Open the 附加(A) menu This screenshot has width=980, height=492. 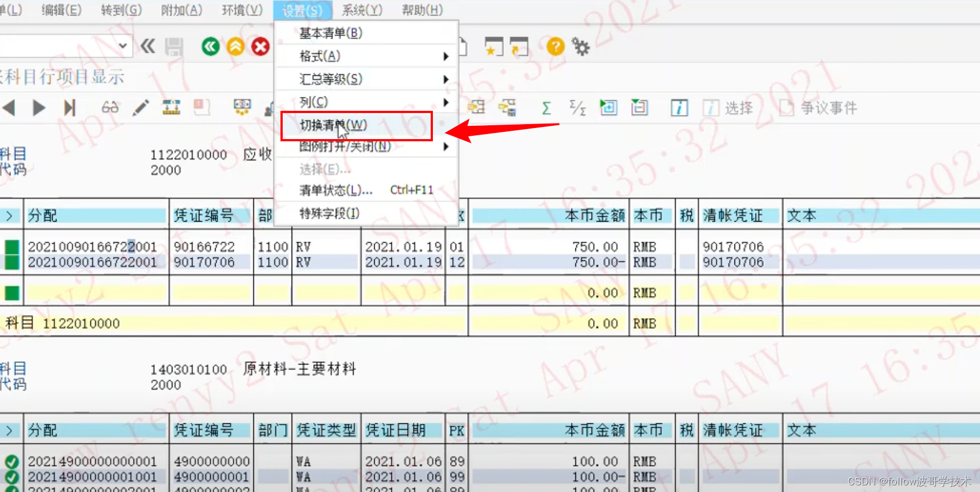point(181,10)
